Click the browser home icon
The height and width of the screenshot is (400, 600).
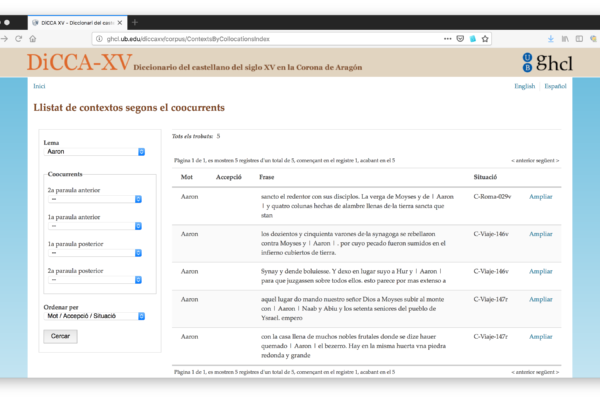[x=33, y=39]
